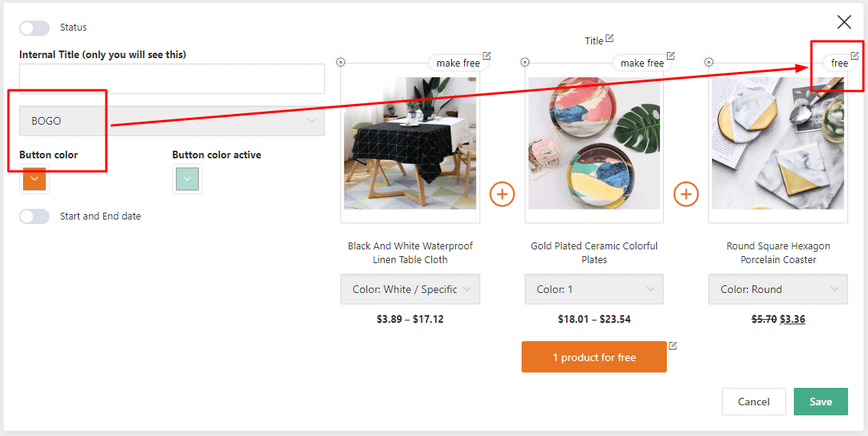Edit the '1 product for free' button text
This screenshot has width=868, height=436.
pyautogui.click(x=672, y=347)
